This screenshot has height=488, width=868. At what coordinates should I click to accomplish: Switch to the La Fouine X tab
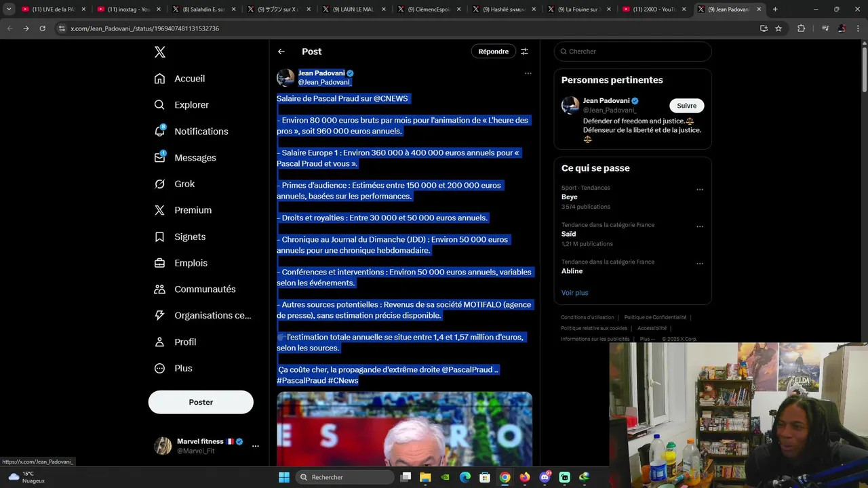(578, 9)
